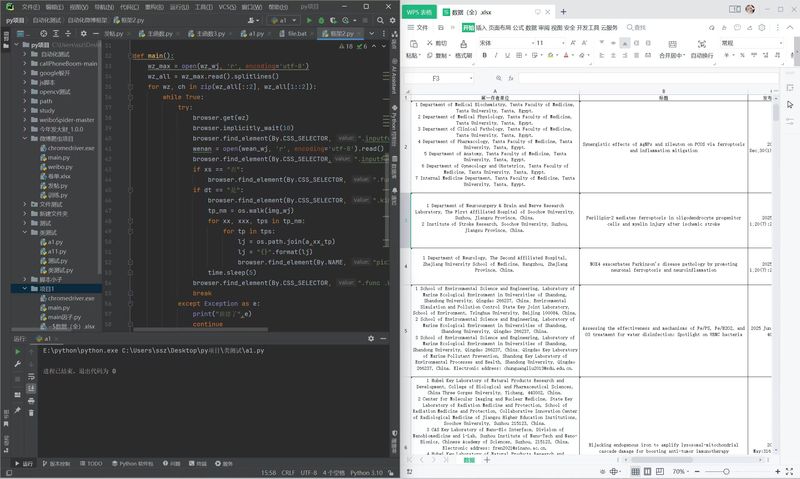Show the hidden editor tabs dropdown chevron in PyCharm
Screen dimensions: 800x479
pos(371,34)
